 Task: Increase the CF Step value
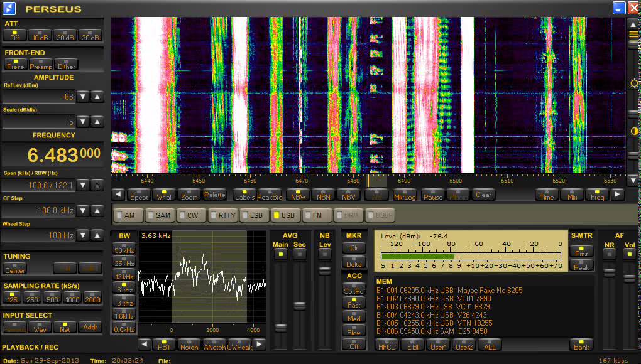point(97,211)
